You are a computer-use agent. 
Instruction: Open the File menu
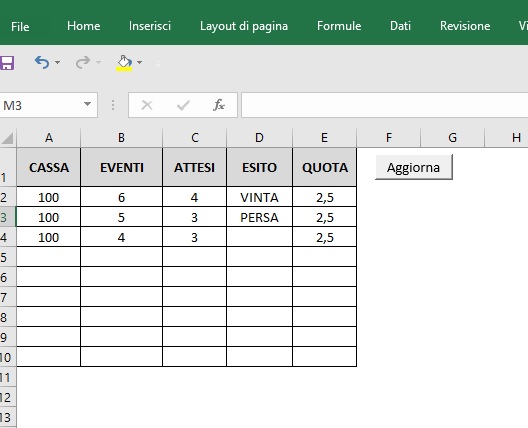point(20,26)
